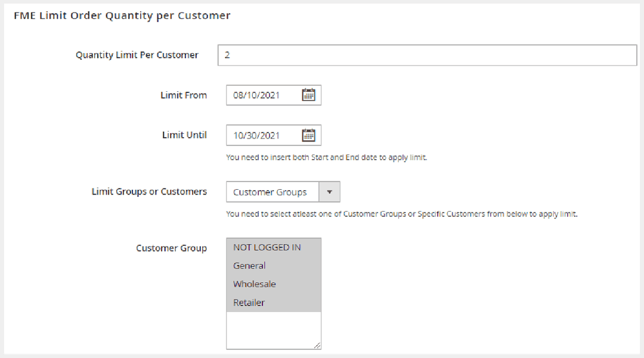Click the Quantity Limit Per Customer label
Viewport: 644px width, 358px height.
(137, 55)
